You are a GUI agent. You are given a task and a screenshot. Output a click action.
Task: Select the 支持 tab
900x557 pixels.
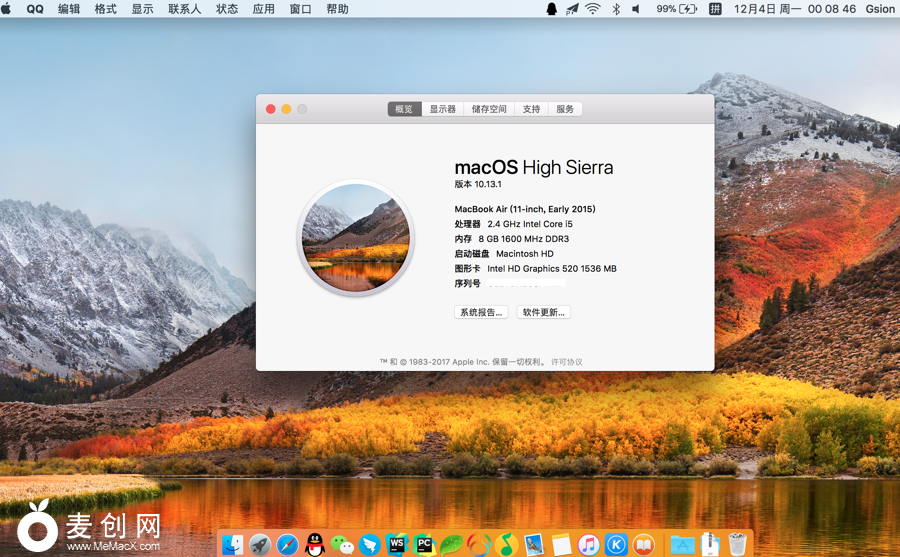[x=532, y=109]
